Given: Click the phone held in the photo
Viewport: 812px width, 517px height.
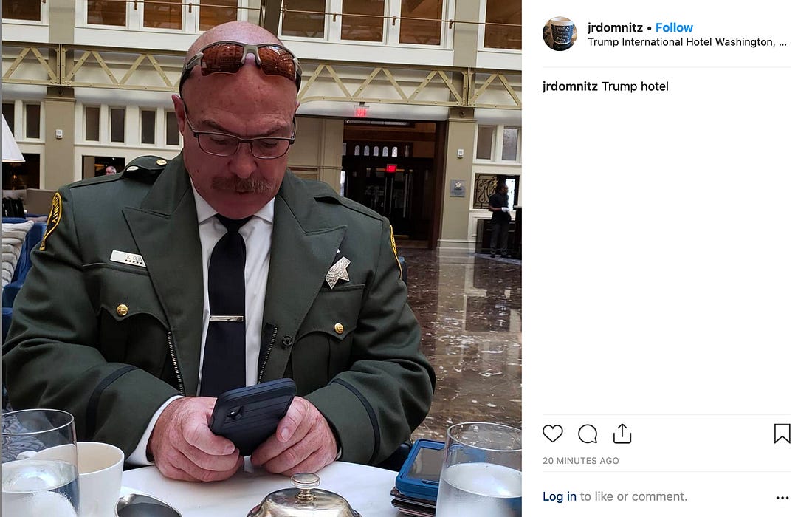Looking at the screenshot, I should point(252,414).
